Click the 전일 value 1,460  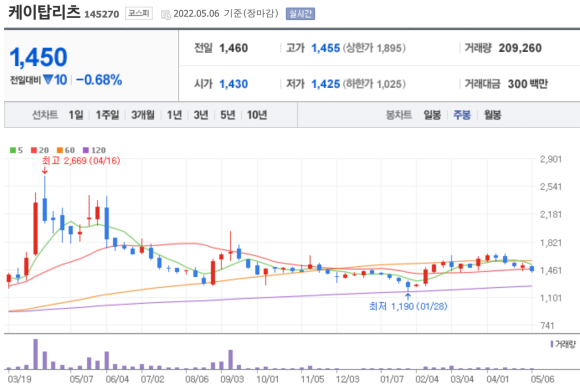[233, 48]
